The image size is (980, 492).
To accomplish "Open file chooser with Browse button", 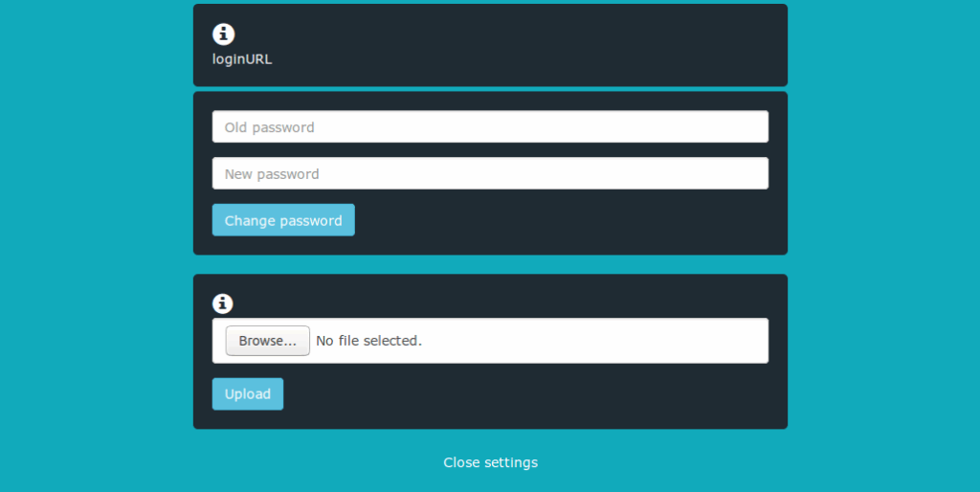I will coord(268,341).
